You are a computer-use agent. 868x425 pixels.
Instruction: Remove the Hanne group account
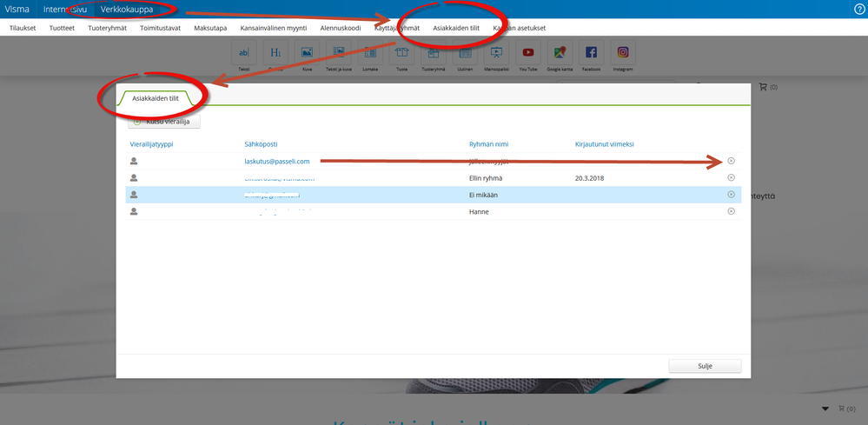click(731, 211)
